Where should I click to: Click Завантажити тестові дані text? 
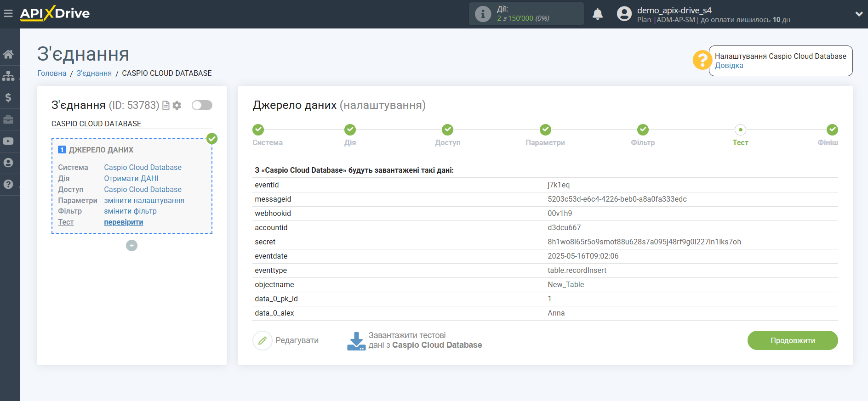pyautogui.click(x=425, y=340)
